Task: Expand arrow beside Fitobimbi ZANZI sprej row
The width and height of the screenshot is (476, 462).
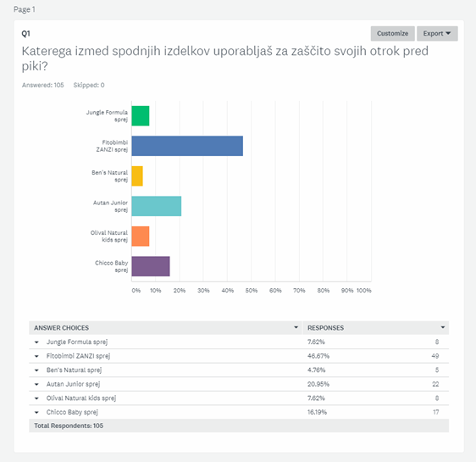Action: 36,356
